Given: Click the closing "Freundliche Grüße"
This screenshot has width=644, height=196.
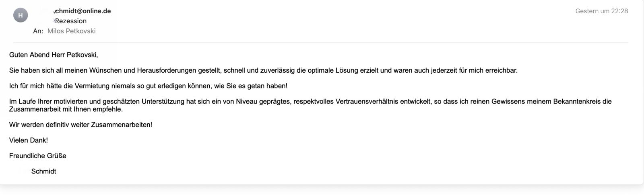Looking at the screenshot, I should tap(38, 156).
